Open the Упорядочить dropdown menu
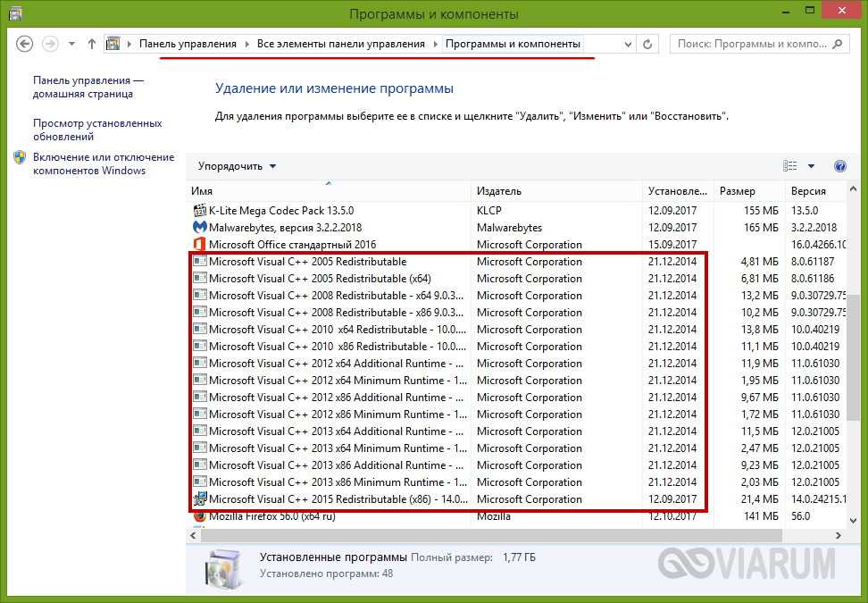868x603 pixels. 237,166
